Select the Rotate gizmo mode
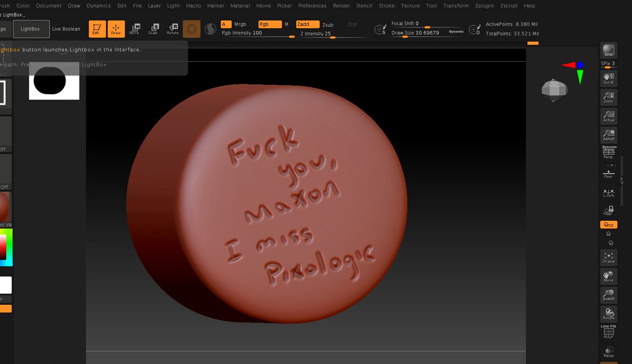 click(173, 29)
